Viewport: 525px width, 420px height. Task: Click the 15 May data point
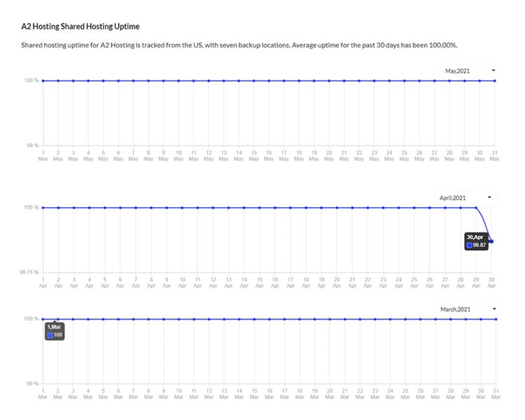(x=254, y=80)
